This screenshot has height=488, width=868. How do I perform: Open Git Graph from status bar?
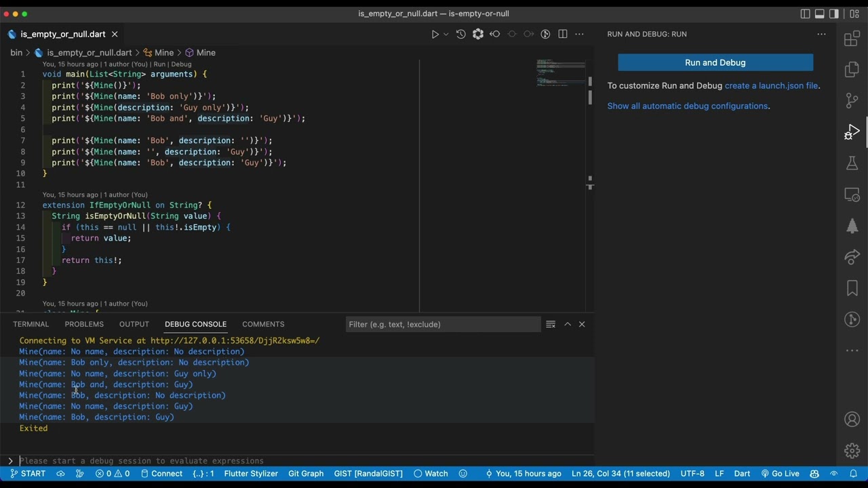tap(306, 474)
